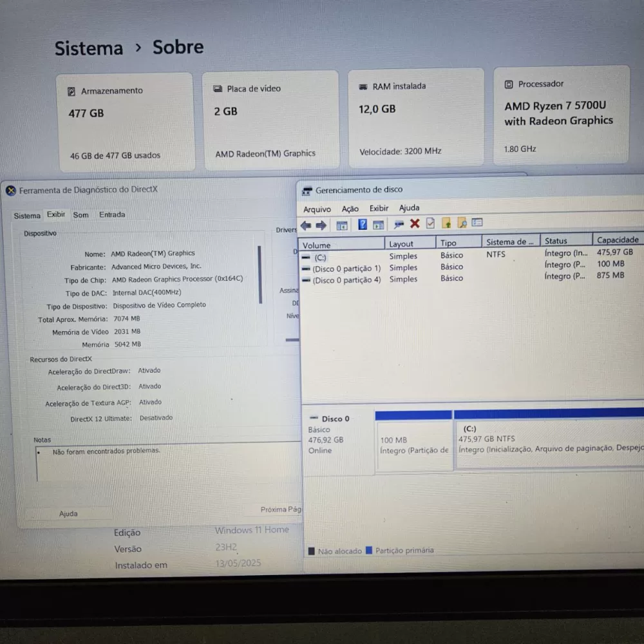The image size is (644, 644).
Task: Click the disk connect icon left of the red X
Action: 399,224
